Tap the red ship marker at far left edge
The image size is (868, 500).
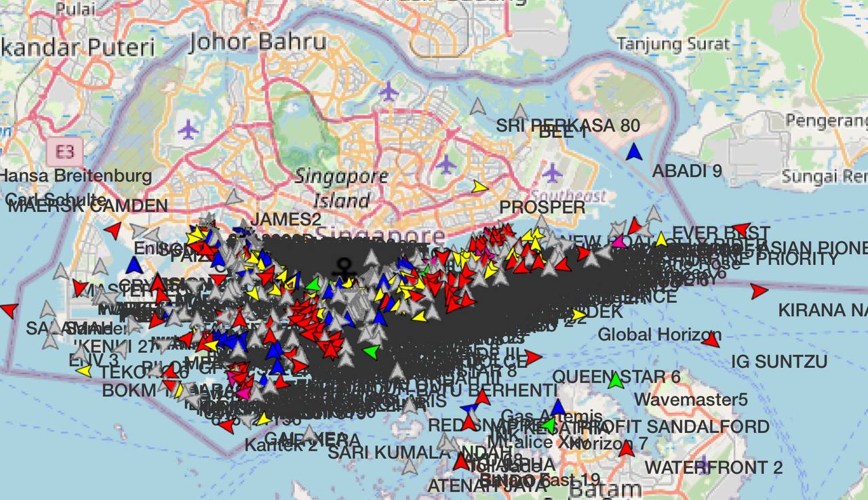pos(9,310)
